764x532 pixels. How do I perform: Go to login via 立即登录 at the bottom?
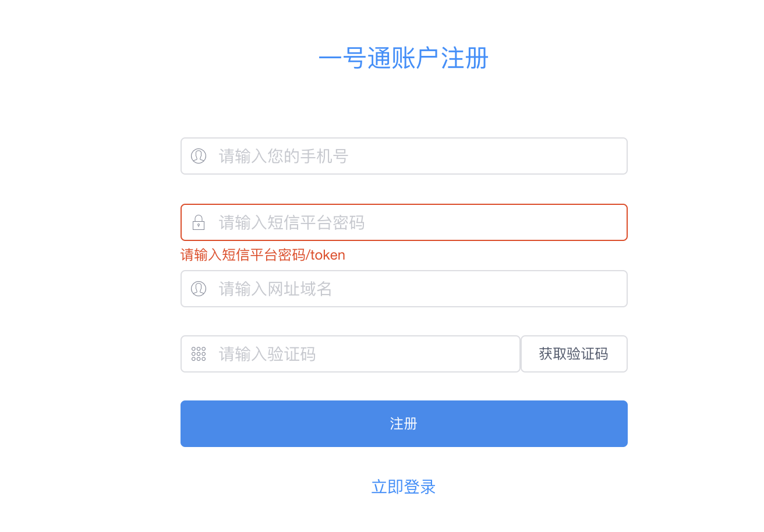tap(404, 487)
